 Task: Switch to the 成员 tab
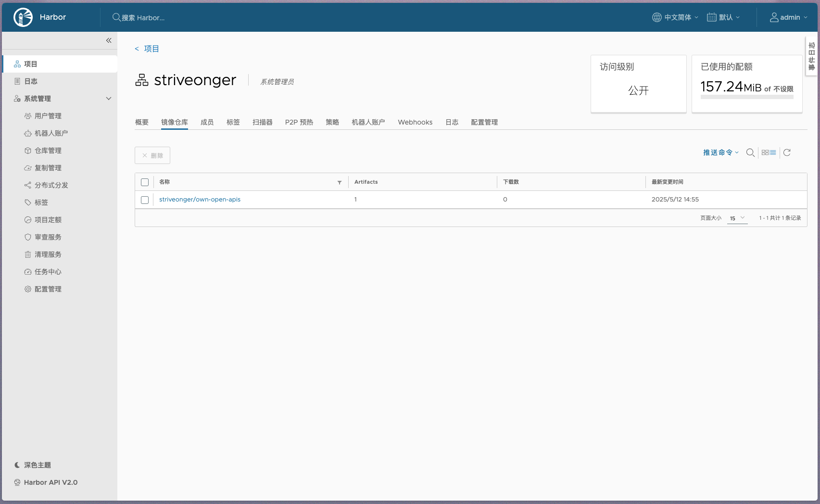click(x=207, y=122)
